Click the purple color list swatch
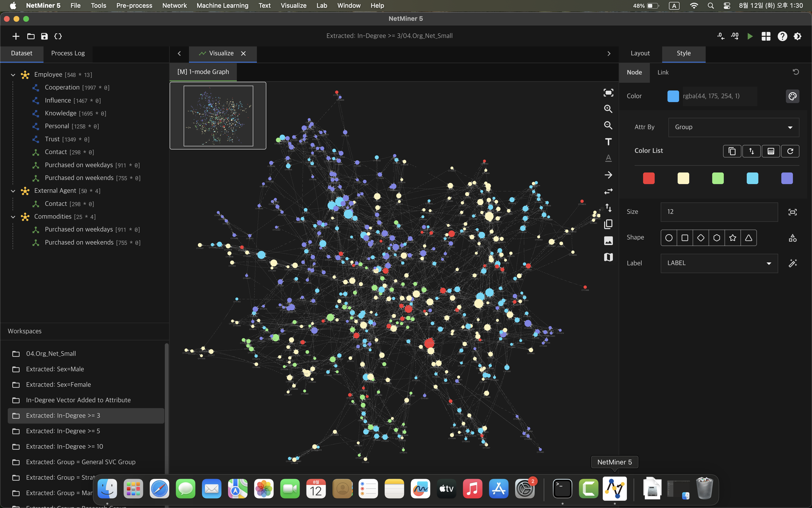 tap(787, 178)
